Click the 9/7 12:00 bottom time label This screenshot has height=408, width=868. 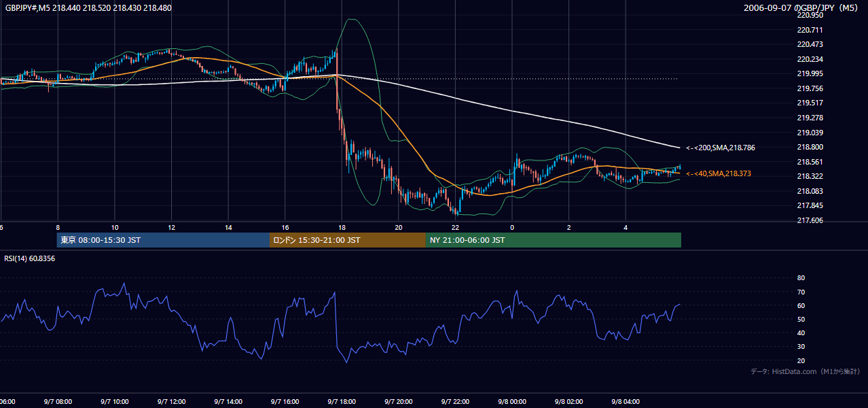point(171,402)
